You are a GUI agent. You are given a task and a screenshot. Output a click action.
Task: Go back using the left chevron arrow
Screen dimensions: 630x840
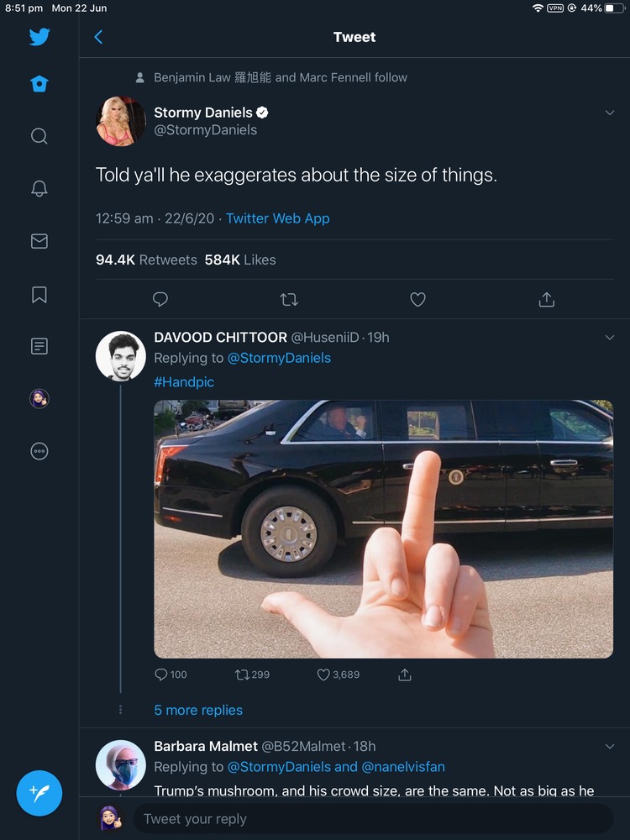pyautogui.click(x=98, y=37)
